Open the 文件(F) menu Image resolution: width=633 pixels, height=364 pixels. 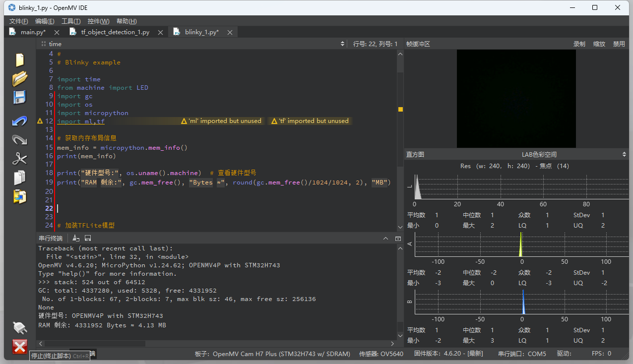[19, 21]
